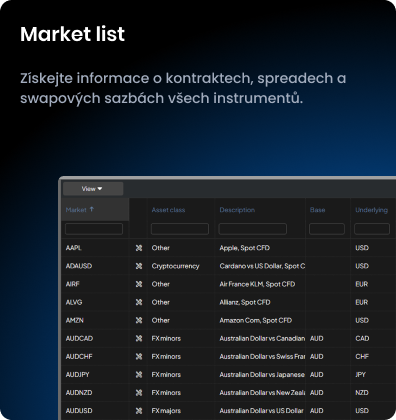
Task: Click the icon next to AMZN
Action: pos(139,320)
